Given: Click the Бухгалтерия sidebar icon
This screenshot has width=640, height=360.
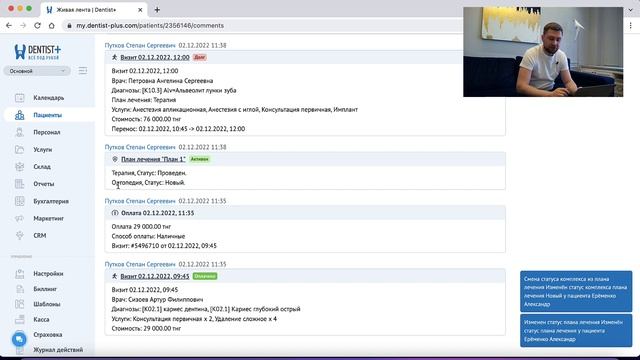Looking at the screenshot, I should [20, 201].
